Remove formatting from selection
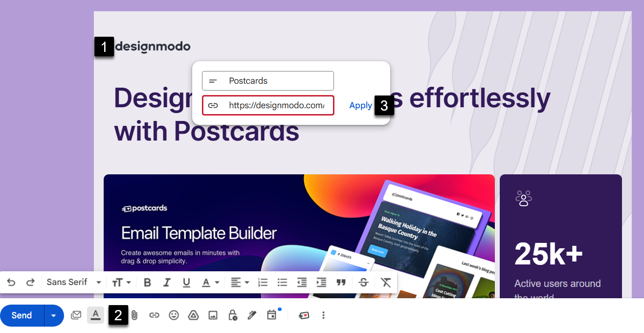 click(x=386, y=283)
